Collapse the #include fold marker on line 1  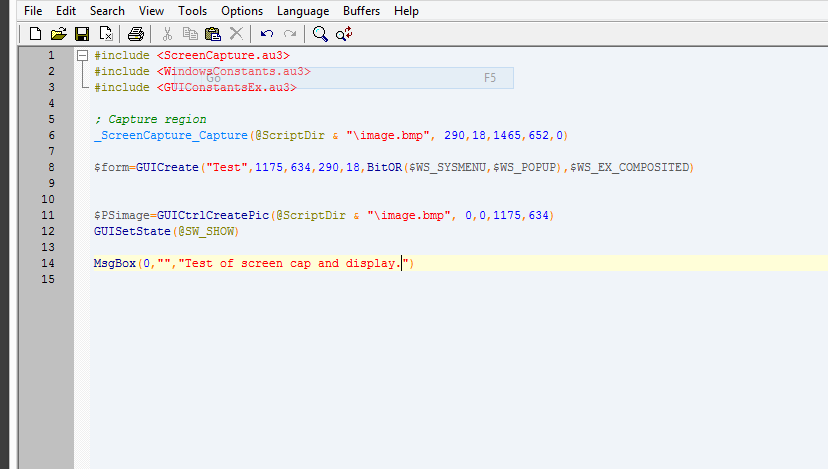tap(82, 55)
